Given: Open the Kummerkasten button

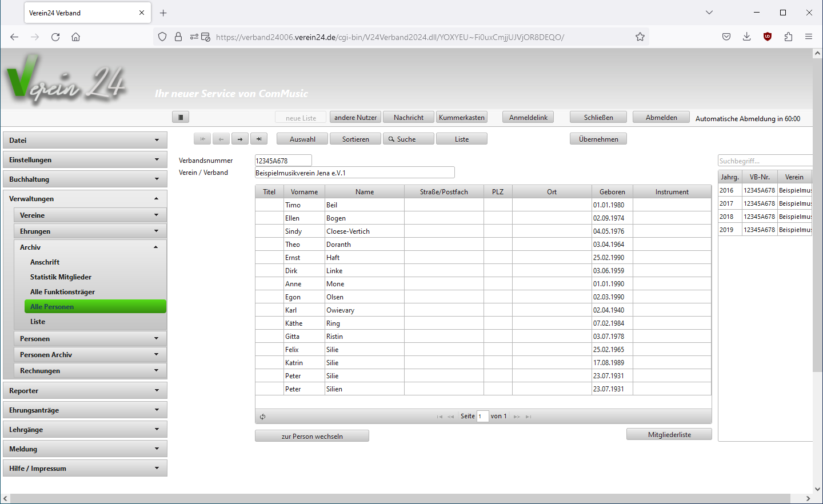Looking at the screenshot, I should [462, 117].
